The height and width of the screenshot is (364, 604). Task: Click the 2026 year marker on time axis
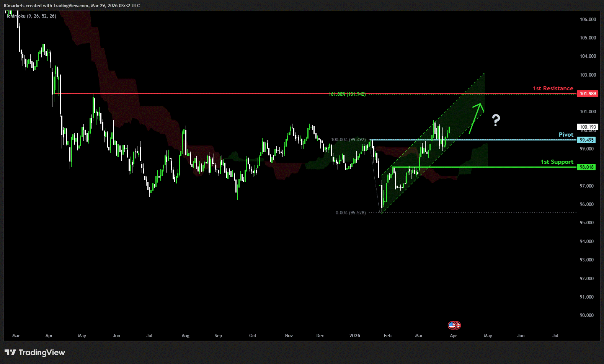354,336
